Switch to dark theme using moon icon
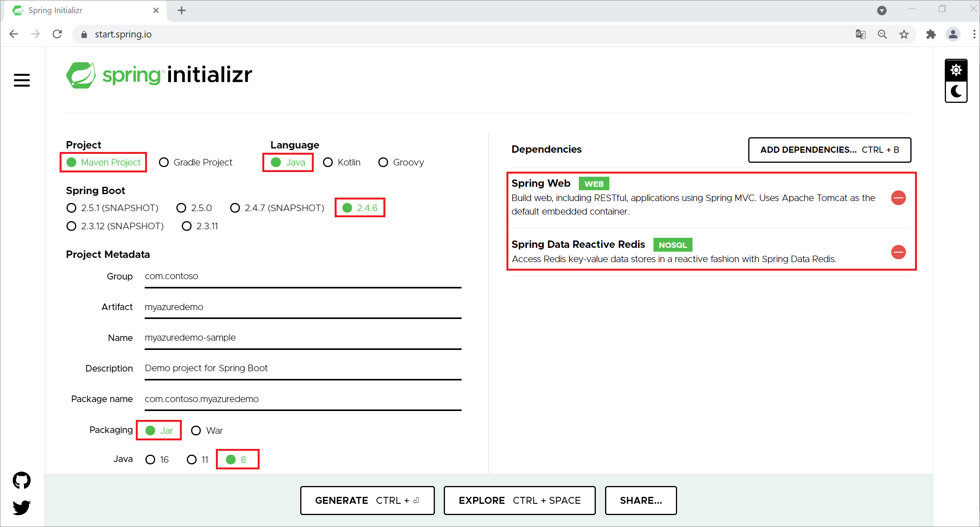Viewport: 980px width, 527px height. 956,92
